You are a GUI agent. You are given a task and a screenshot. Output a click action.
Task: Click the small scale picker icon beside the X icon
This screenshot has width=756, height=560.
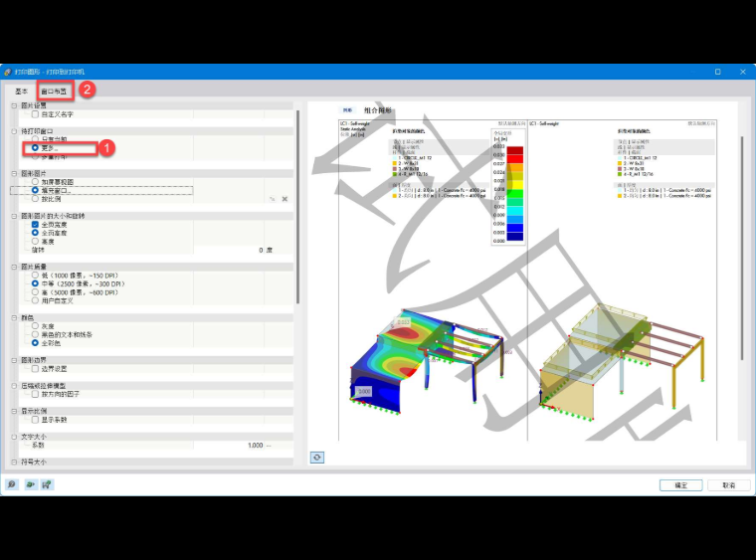273,199
